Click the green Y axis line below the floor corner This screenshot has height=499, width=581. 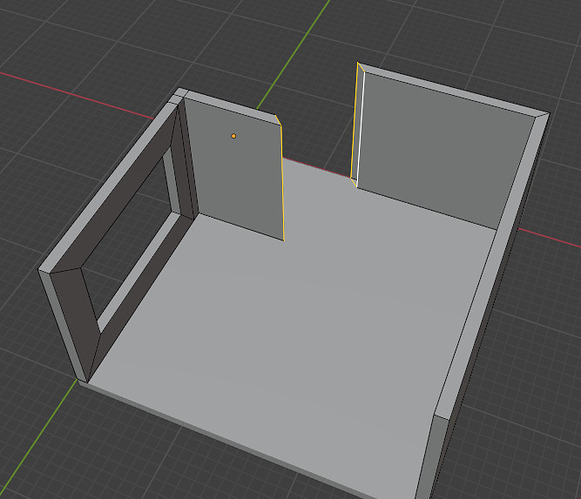pyautogui.click(x=37, y=441)
